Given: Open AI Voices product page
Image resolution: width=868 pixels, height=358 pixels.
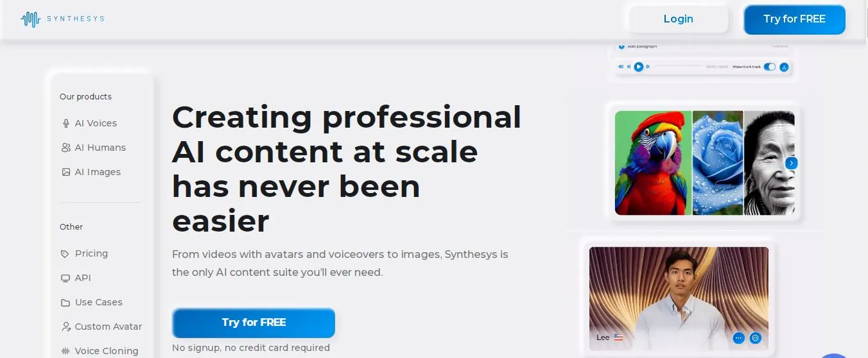Looking at the screenshot, I should (89, 123).
